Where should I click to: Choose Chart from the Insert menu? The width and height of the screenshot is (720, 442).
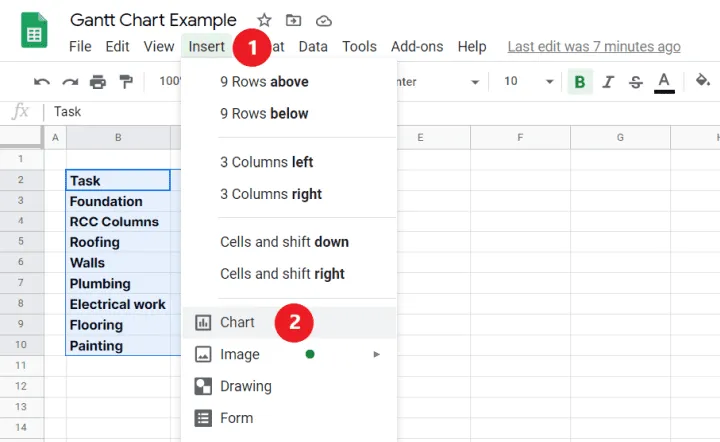(289, 322)
